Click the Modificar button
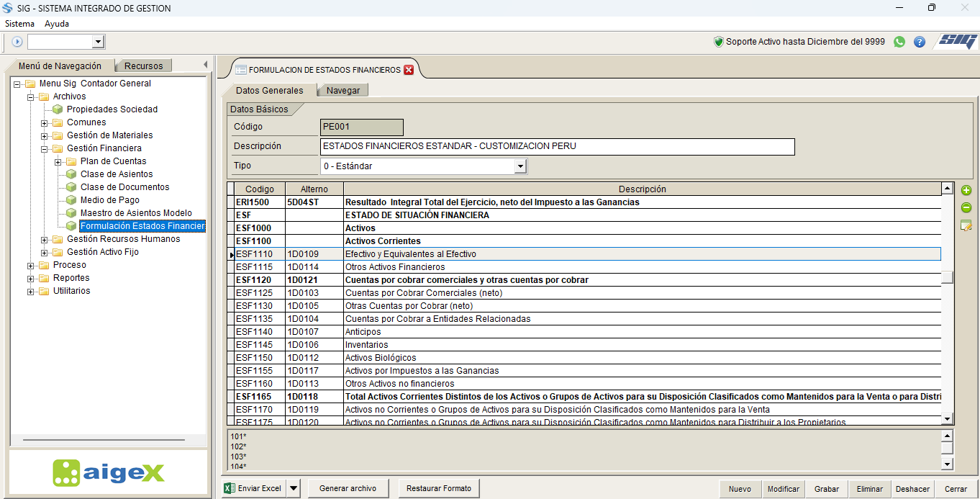Image resolution: width=980 pixels, height=499 pixels. [783, 489]
